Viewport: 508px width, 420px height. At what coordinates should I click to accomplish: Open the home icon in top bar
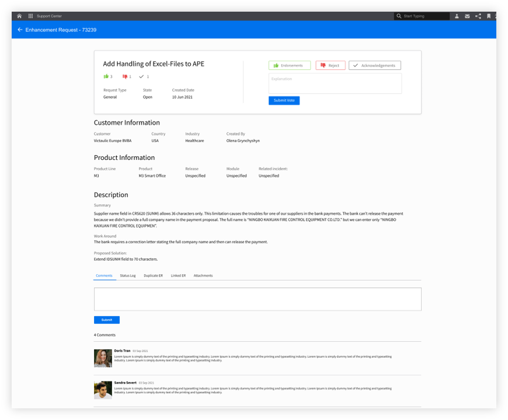coord(19,16)
